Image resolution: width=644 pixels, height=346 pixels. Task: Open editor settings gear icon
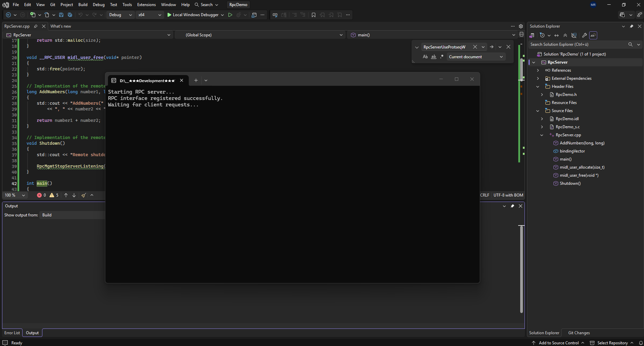(x=521, y=26)
